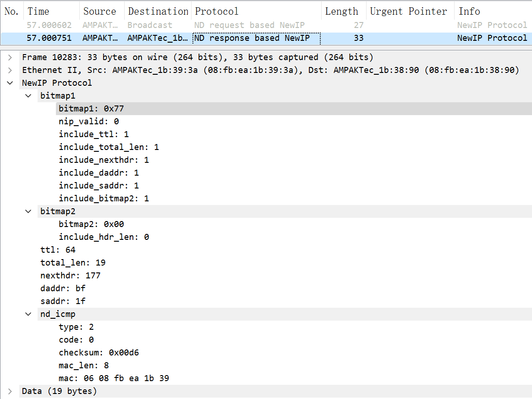Expand the Frame 10283 tree row

[10, 57]
